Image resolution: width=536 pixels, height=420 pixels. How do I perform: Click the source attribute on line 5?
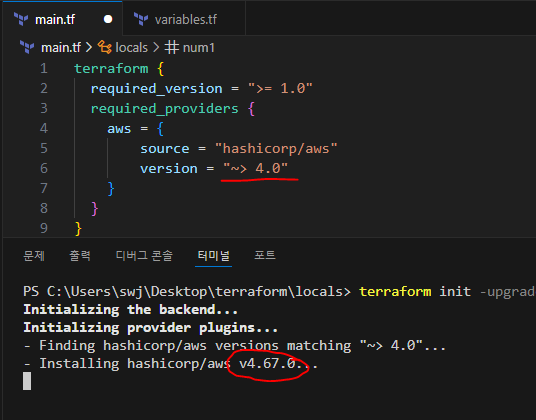pyautogui.click(x=164, y=149)
